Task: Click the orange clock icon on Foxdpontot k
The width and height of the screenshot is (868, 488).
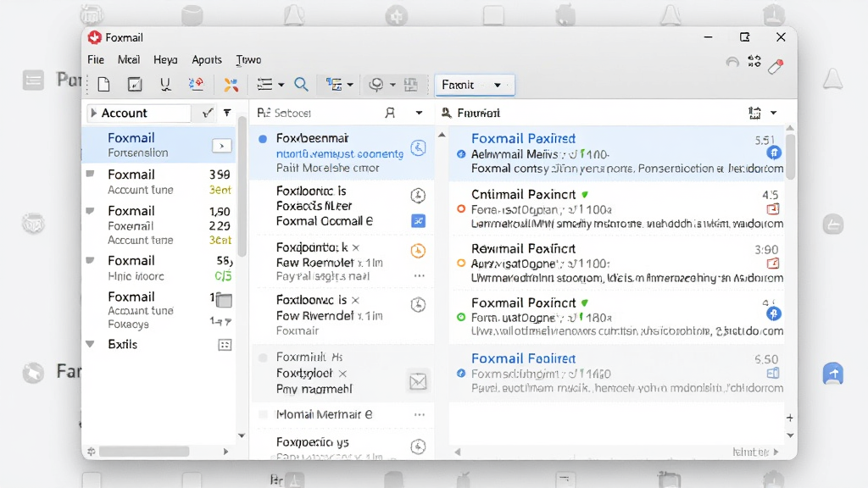Action: pyautogui.click(x=418, y=251)
